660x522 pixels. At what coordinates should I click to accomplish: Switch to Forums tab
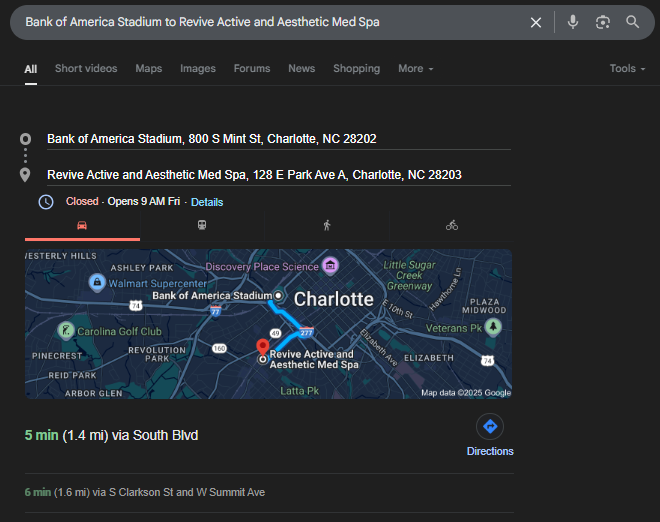tap(252, 69)
